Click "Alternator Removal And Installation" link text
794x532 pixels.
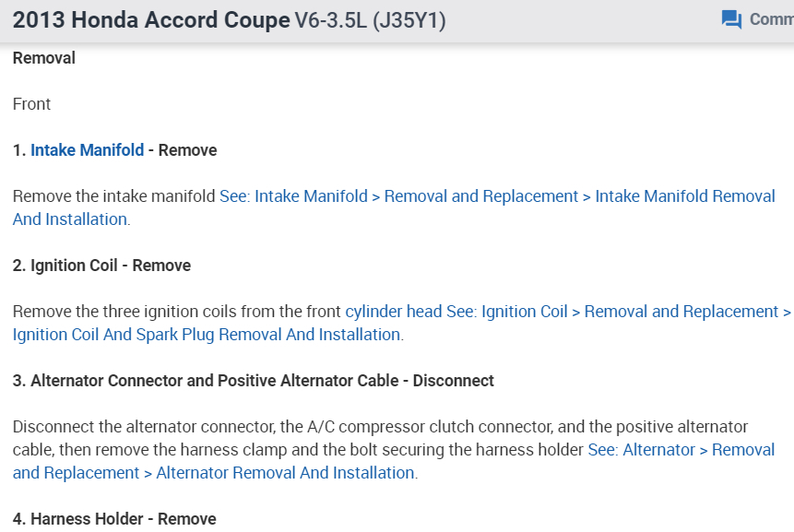coord(286,473)
